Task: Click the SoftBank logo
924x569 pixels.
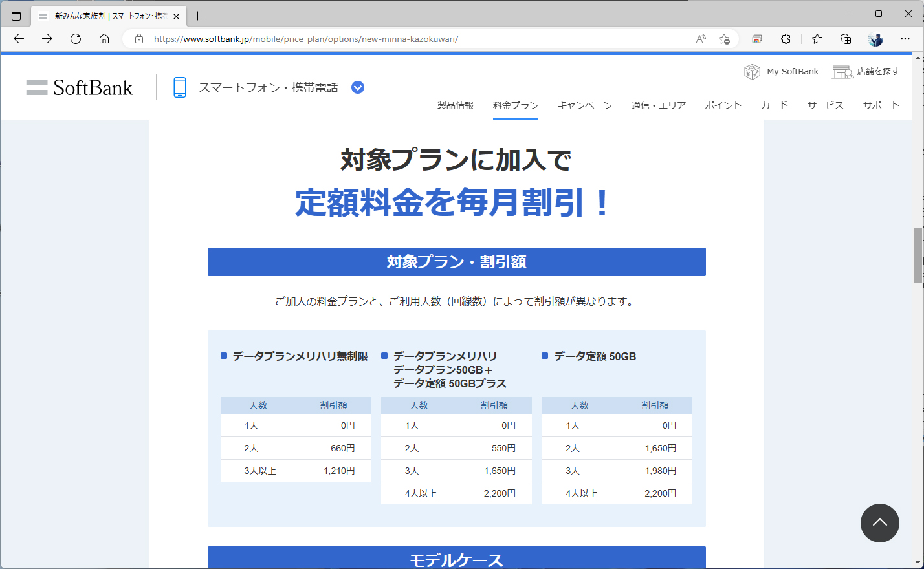Action: click(79, 87)
